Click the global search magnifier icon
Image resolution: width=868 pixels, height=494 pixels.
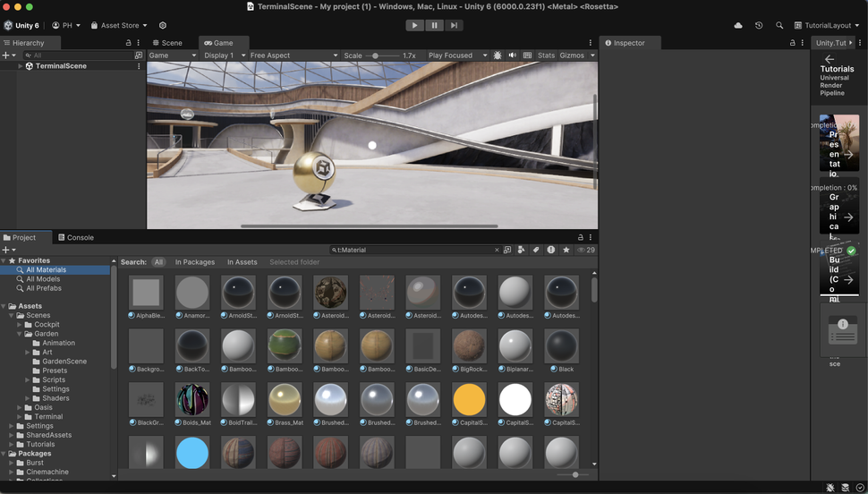[x=779, y=26]
